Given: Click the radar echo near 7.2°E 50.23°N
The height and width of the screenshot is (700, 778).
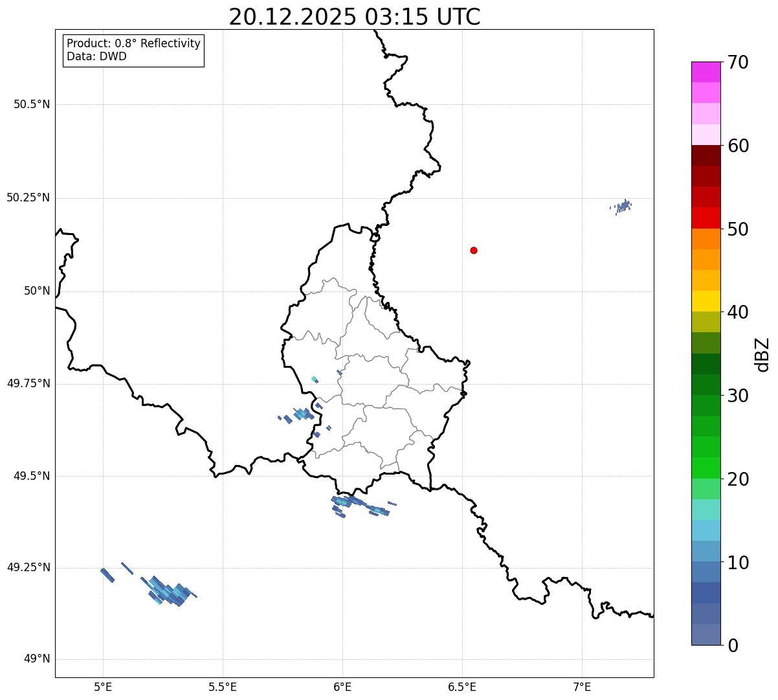Looking at the screenshot, I should point(623,207).
